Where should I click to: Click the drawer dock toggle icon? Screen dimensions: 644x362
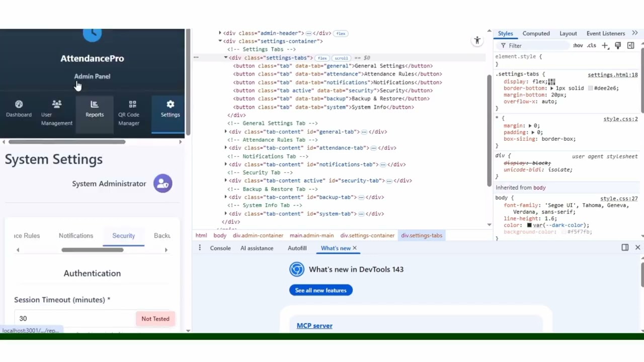coord(625,247)
